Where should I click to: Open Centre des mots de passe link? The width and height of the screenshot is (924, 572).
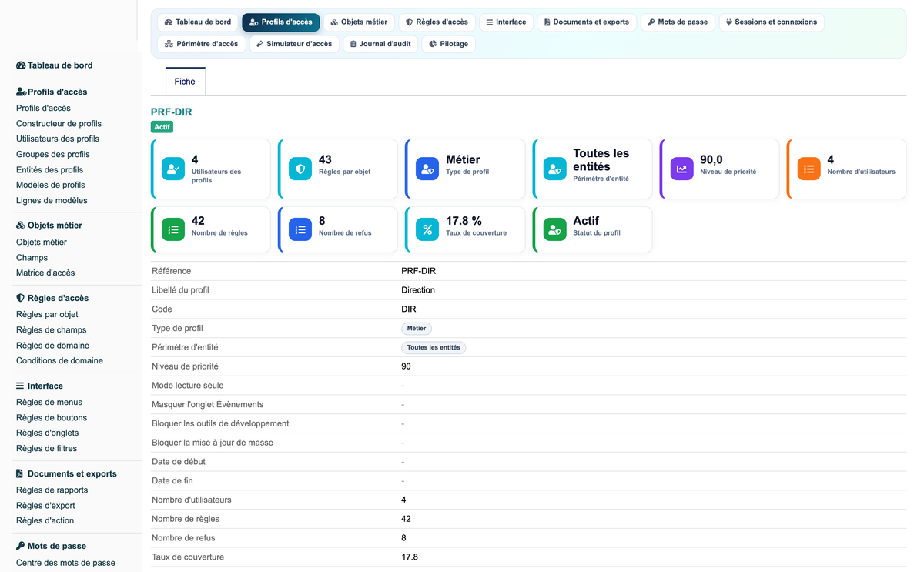pyautogui.click(x=65, y=563)
